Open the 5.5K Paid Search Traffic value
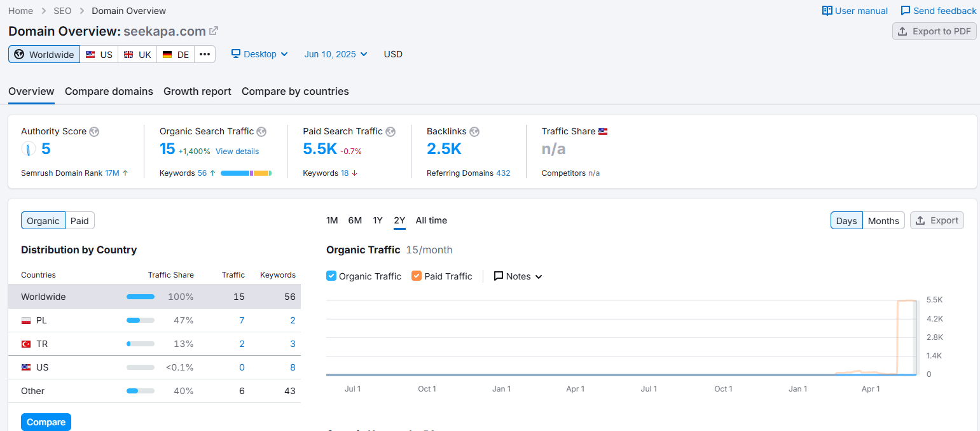The image size is (980, 431). tap(320, 149)
